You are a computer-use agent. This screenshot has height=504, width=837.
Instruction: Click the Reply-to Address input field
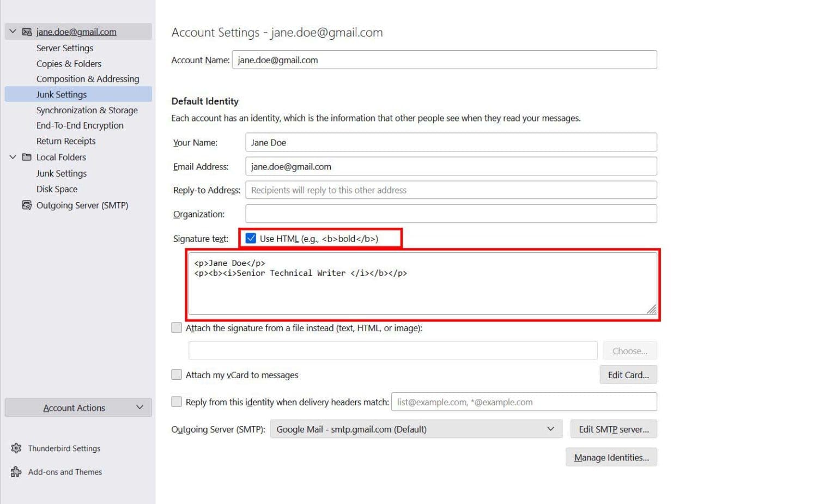point(451,190)
